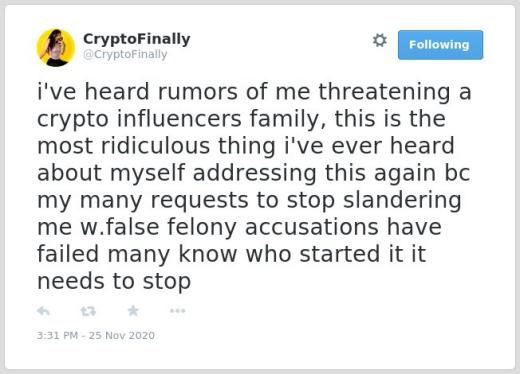Toggle the star to mark the tweet as favorite
520x374 pixels.
133,311
